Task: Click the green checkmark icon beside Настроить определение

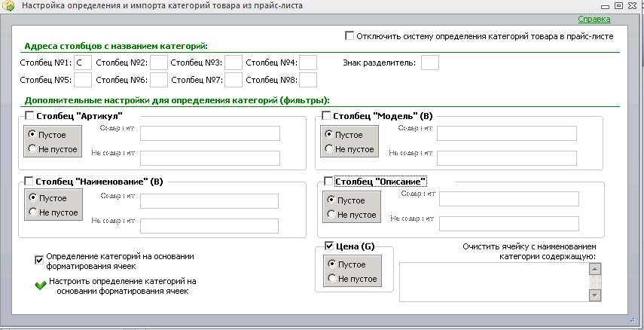Action: click(40, 286)
